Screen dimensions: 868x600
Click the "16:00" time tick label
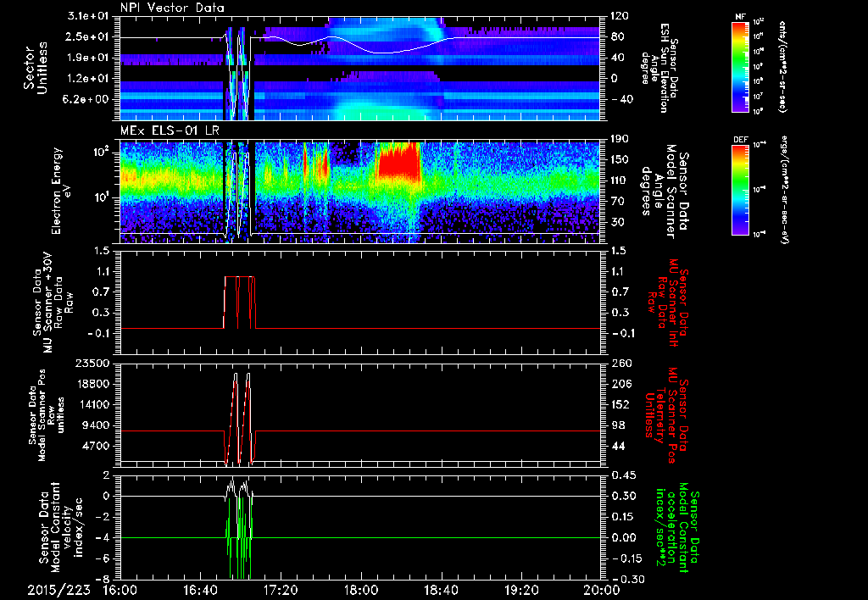(x=120, y=591)
